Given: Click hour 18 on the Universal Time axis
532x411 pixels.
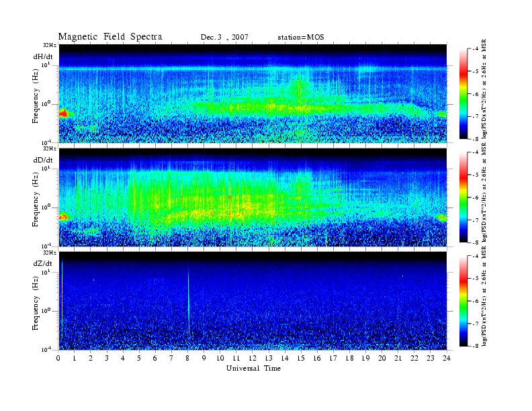Looking at the screenshot, I should click(349, 358).
